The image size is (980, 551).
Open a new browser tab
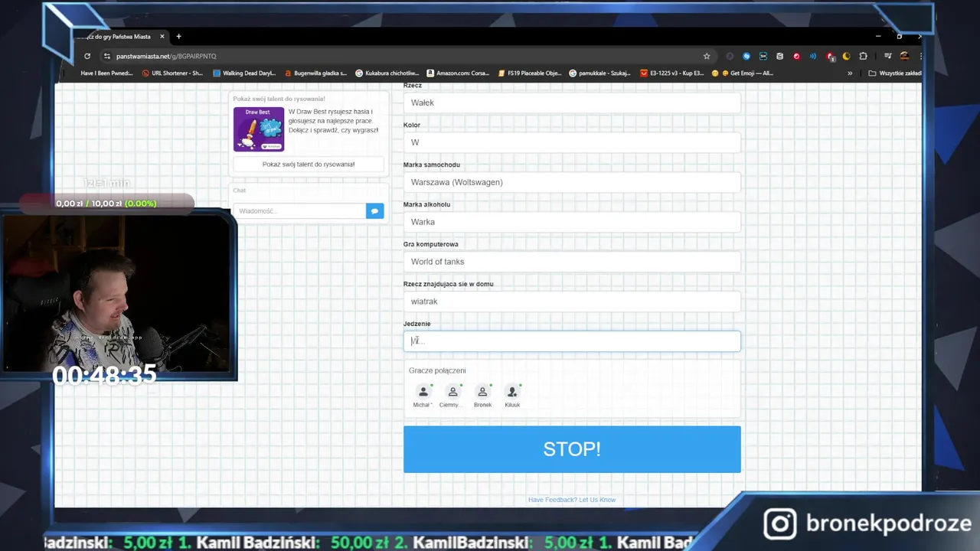(178, 36)
